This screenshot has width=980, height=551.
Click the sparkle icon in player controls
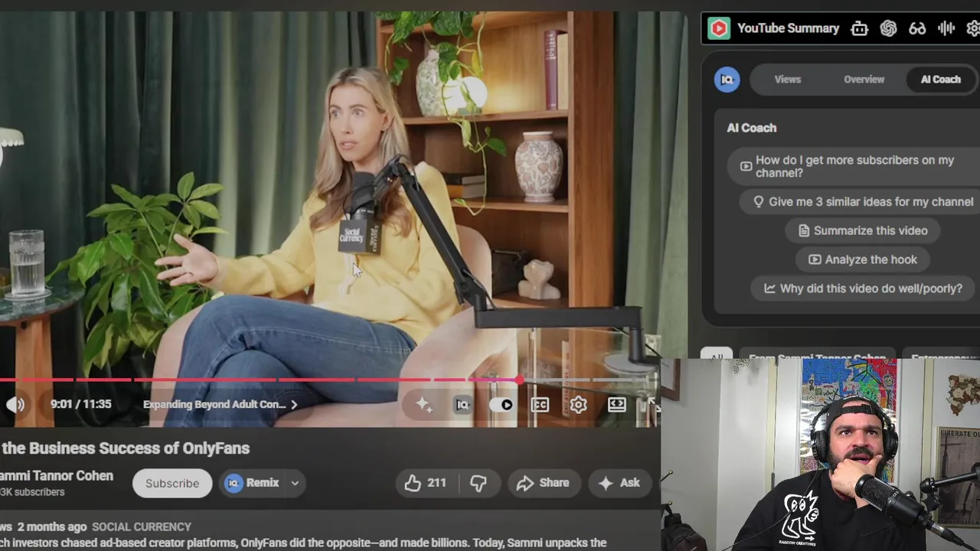[423, 405]
